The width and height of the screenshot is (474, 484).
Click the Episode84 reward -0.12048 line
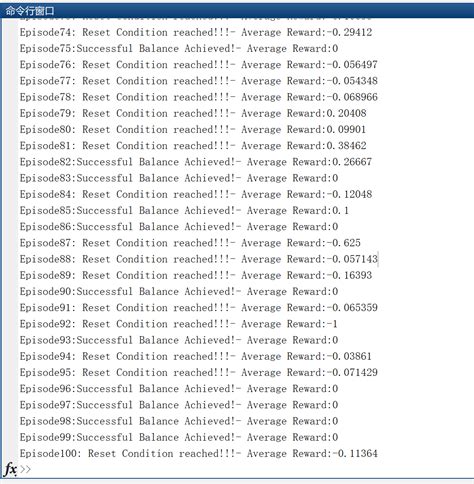point(196,194)
